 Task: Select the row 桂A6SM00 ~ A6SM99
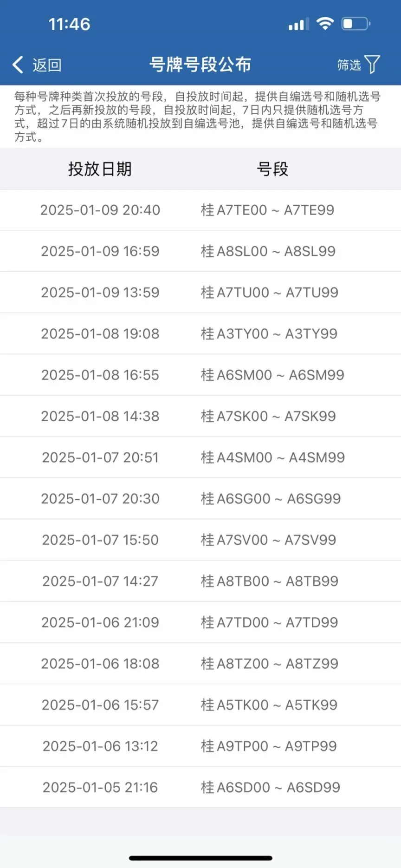[272, 375]
